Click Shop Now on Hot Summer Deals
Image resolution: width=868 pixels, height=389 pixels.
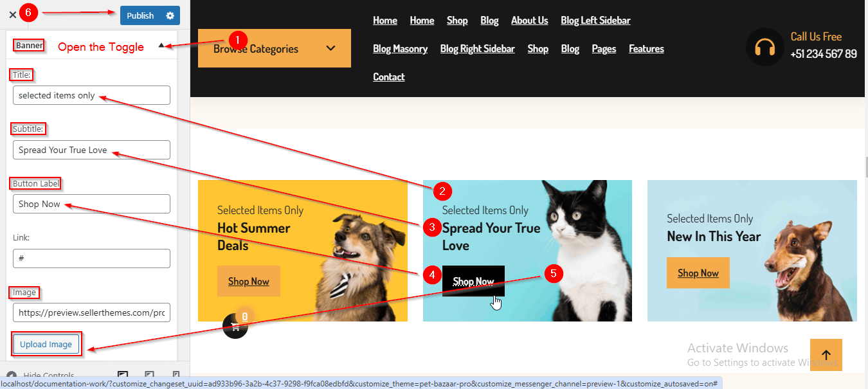tap(249, 281)
